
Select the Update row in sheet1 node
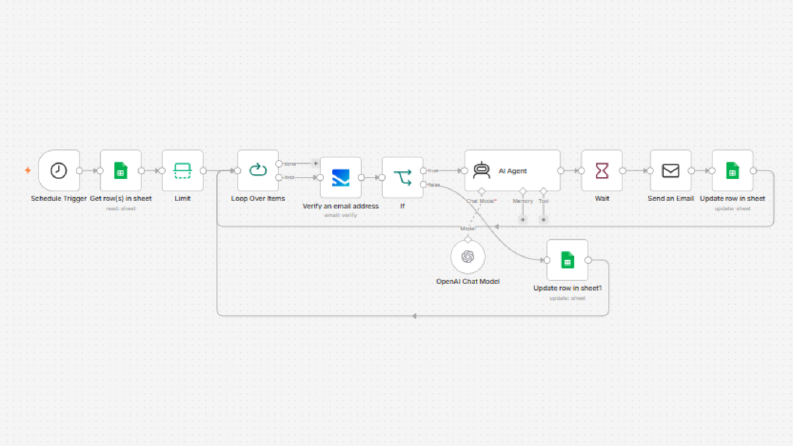tap(567, 260)
